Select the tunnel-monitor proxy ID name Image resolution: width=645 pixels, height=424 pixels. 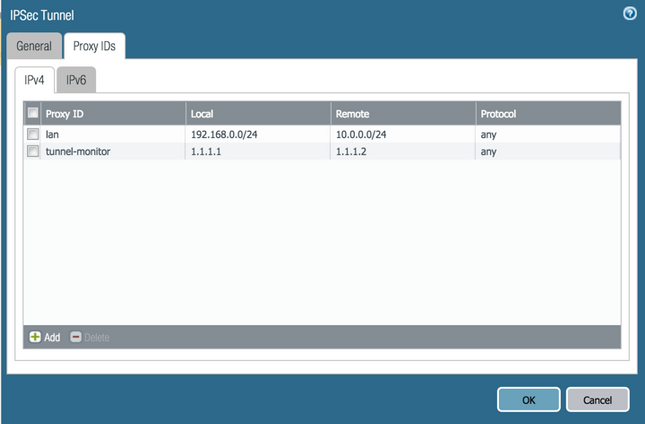click(x=78, y=151)
